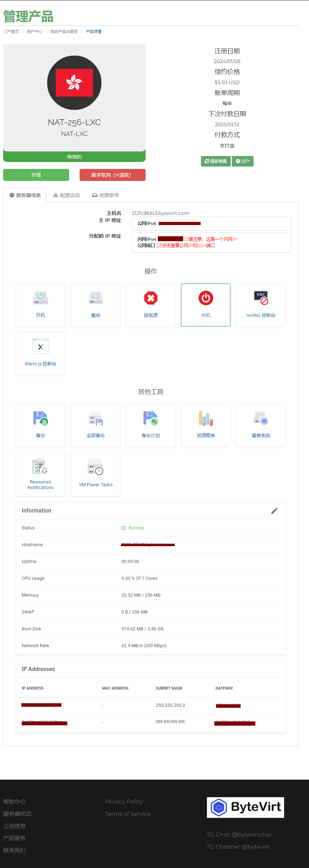Launch the Xterm.js 控制台 console

coord(40,347)
